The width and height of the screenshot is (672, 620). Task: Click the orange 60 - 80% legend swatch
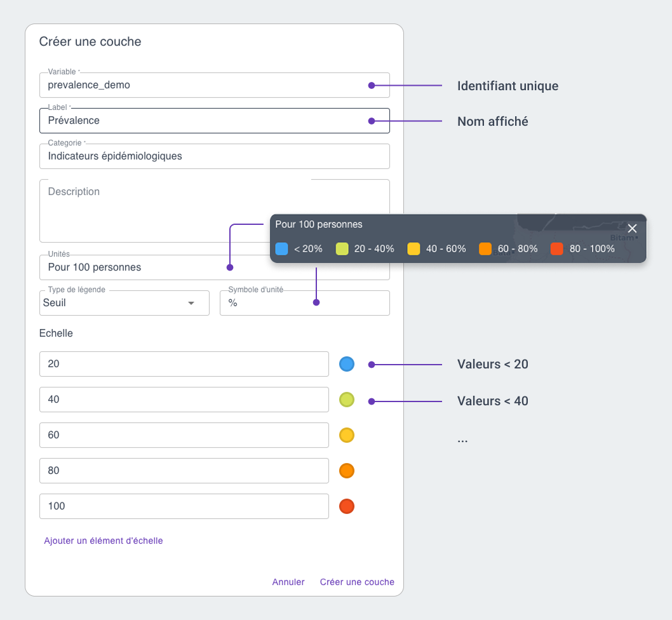[x=485, y=248]
